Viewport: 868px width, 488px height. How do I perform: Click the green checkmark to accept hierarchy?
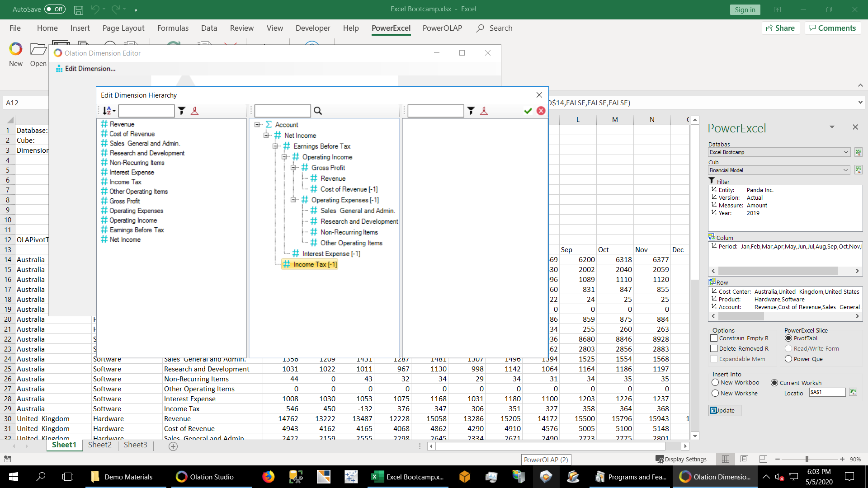click(528, 111)
